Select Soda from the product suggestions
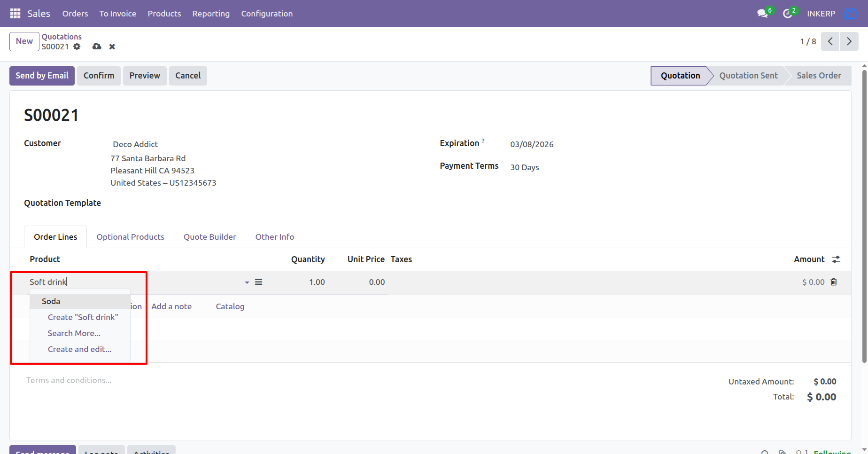This screenshot has width=868, height=454. 80,301
